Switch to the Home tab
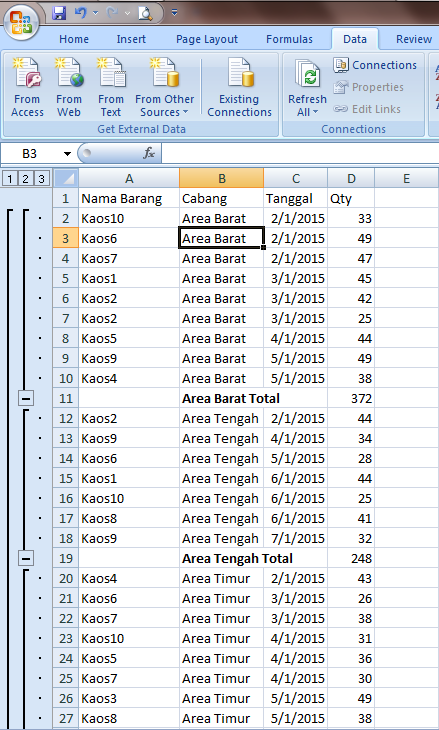The height and width of the screenshot is (730, 439). [x=74, y=39]
